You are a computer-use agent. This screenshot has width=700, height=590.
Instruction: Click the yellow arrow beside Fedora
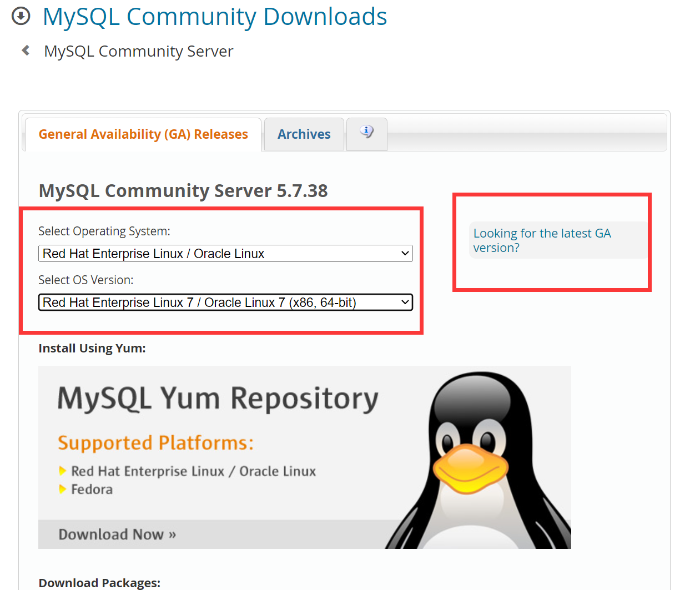point(62,488)
